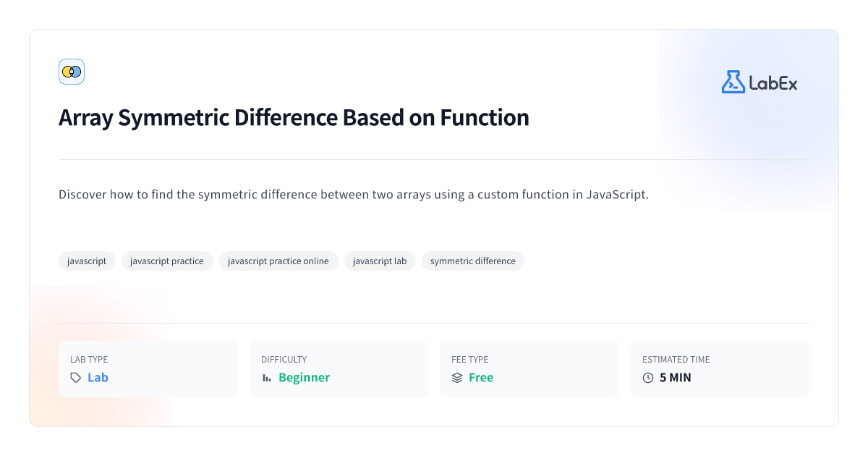Screen dimensions: 868x456
Task: Click the LabEx flask logo icon
Action: click(733, 82)
